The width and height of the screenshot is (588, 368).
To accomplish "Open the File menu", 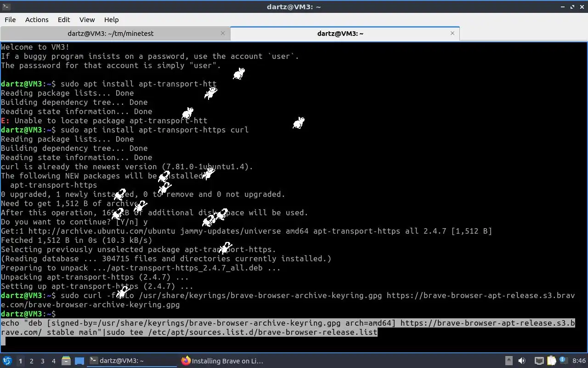I will (x=10, y=19).
